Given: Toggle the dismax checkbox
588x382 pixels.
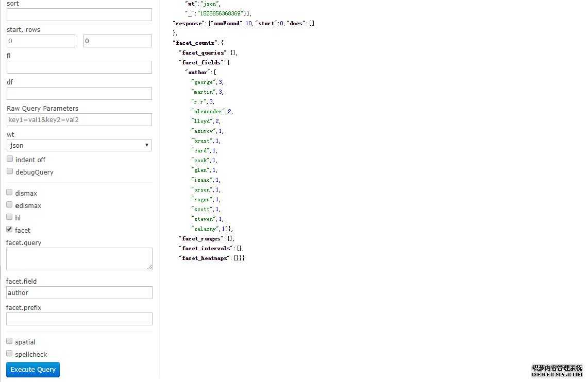Looking at the screenshot, I should [10, 193].
